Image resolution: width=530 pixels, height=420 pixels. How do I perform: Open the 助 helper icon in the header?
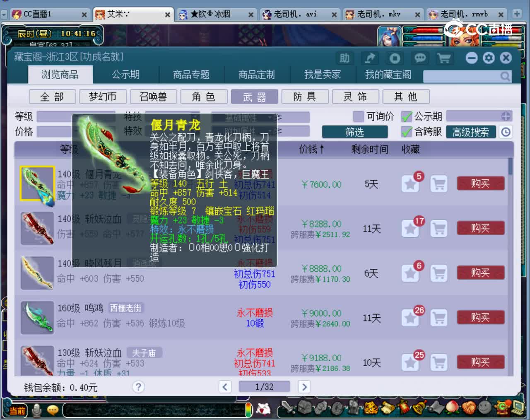tap(344, 58)
